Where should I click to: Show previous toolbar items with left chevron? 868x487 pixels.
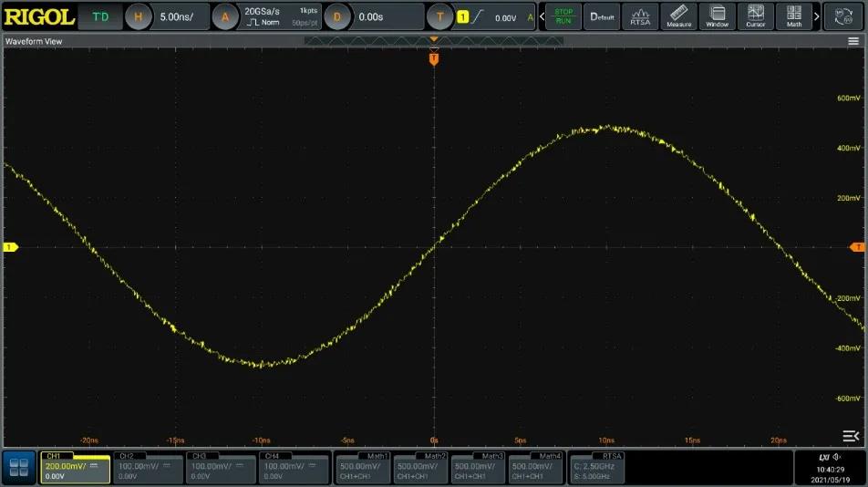pyautogui.click(x=542, y=16)
